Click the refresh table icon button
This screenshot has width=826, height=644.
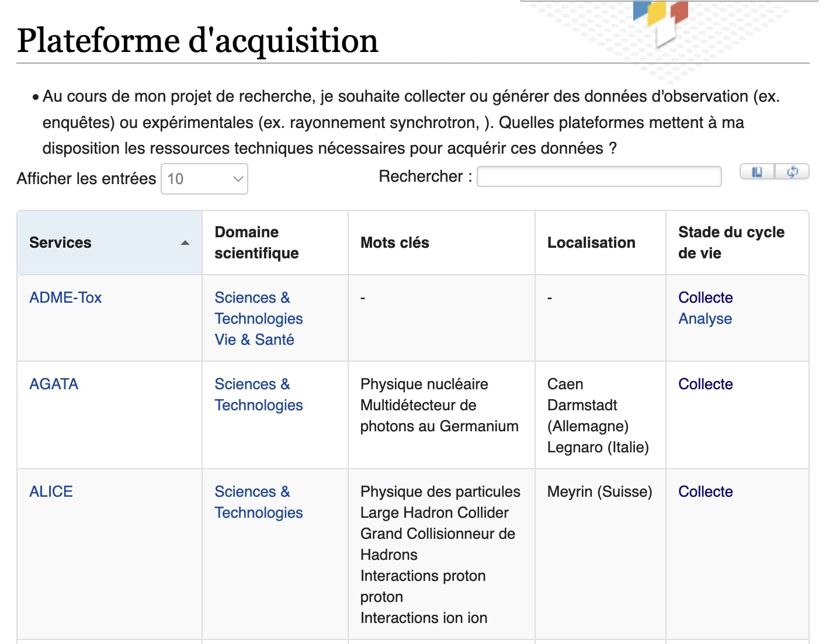pyautogui.click(x=792, y=172)
